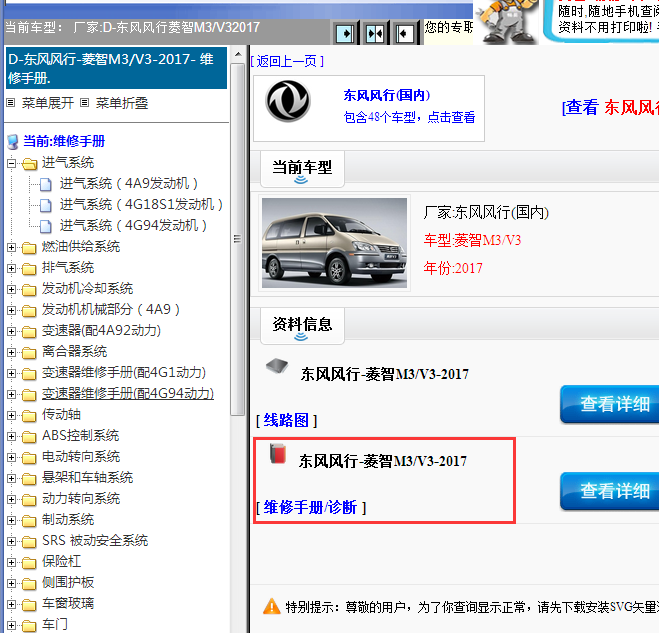Open 进气系统（4G18S1发动机）document
Image resolution: width=659 pixels, height=633 pixels.
[x=141, y=205]
